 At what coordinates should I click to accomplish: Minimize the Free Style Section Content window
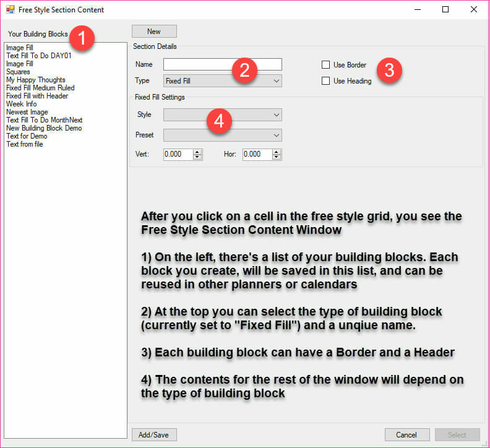pyautogui.click(x=418, y=9)
